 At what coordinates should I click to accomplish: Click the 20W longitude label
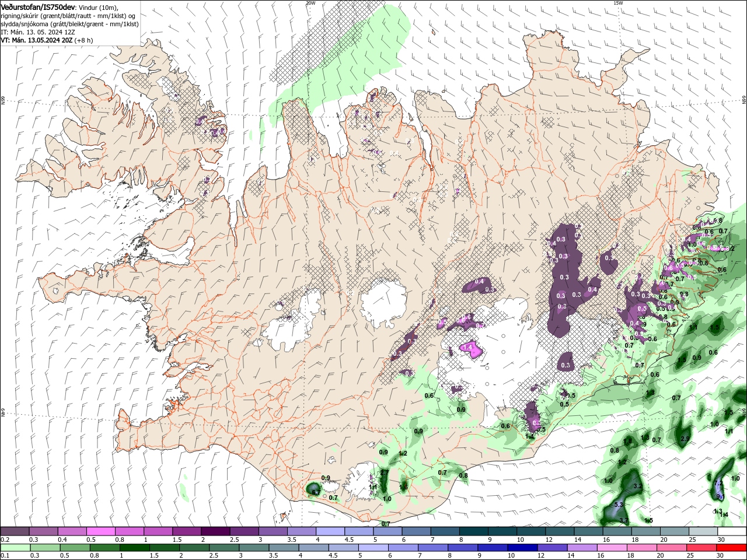click(x=310, y=2)
